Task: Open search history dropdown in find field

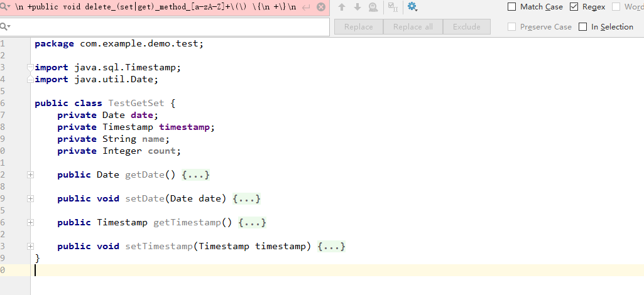Action: 5,7
